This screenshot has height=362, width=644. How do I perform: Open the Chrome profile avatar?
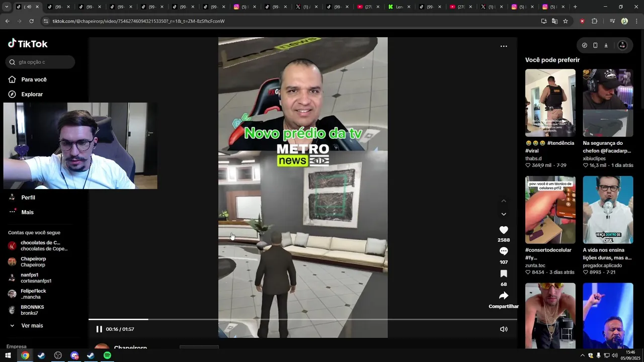point(624,21)
